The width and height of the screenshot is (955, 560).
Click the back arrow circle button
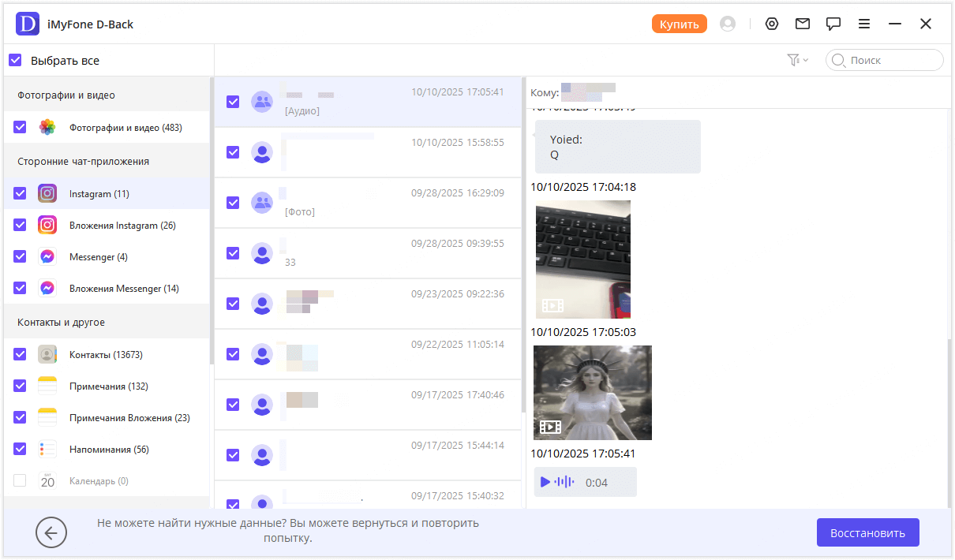tap(51, 533)
